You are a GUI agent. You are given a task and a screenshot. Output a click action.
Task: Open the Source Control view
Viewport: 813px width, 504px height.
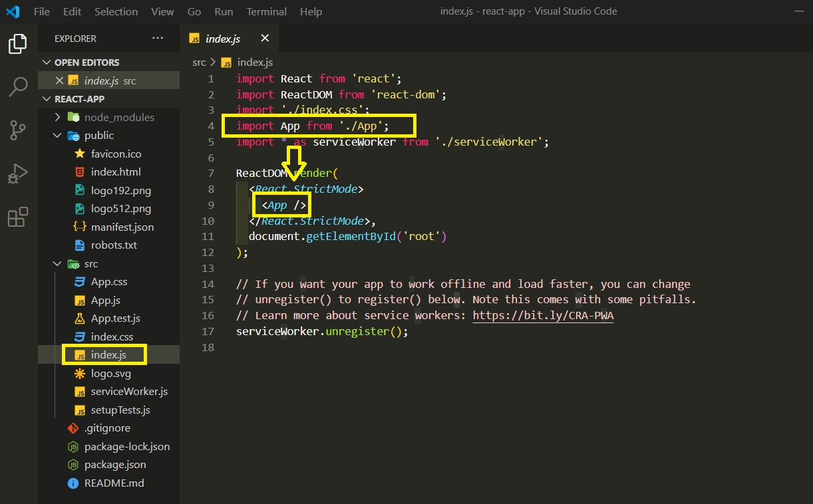click(18, 131)
